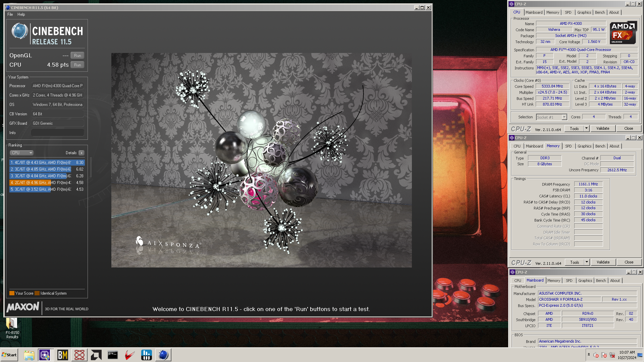Viewport: 644px width, 362px height.
Task: Select orange ranking row with score 4.58
Action: pyautogui.click(x=47, y=183)
